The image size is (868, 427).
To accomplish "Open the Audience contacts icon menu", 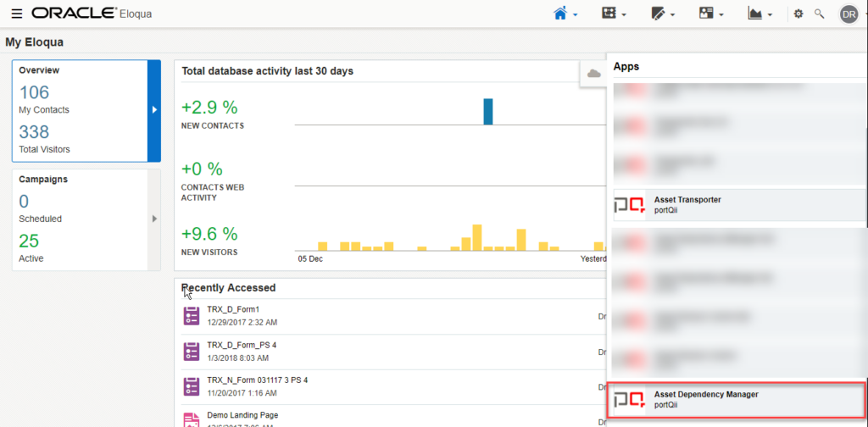I will [706, 14].
